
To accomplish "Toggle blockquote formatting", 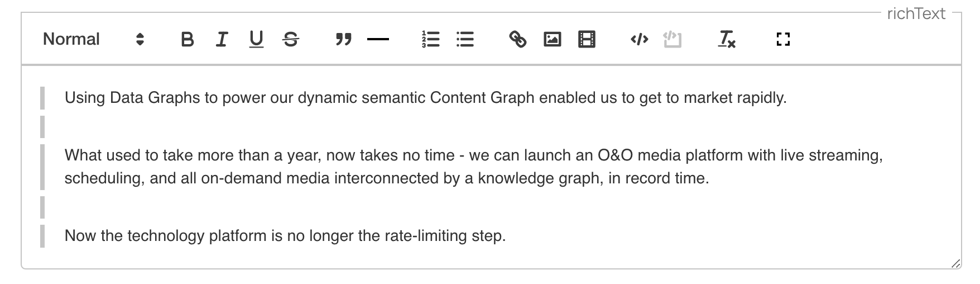I will tap(343, 39).
